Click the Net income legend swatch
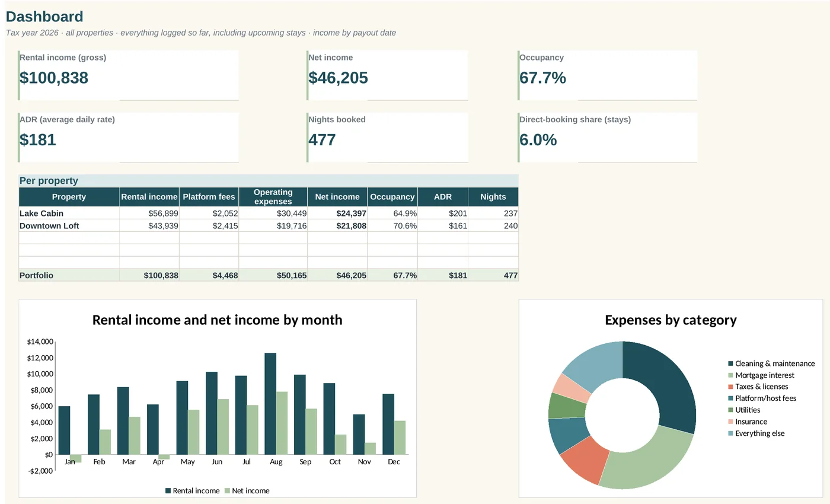This screenshot has width=830, height=504. click(227, 491)
